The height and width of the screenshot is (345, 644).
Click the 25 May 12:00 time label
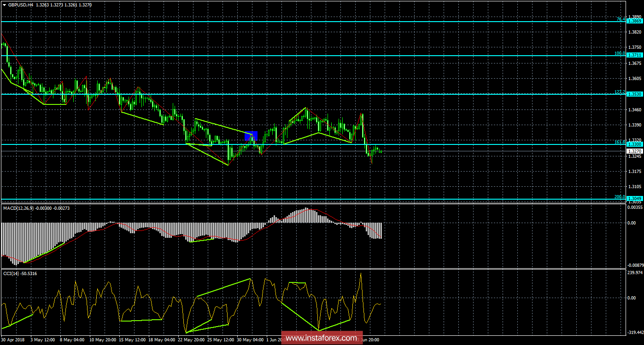[221, 340]
